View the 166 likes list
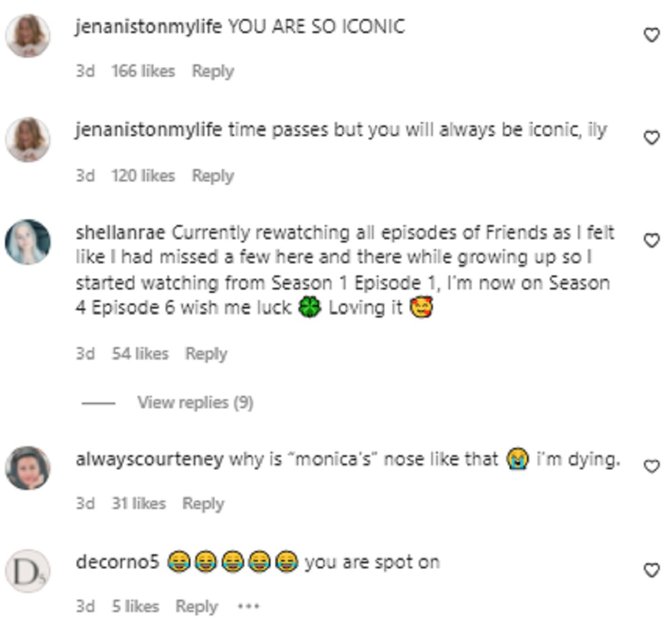 pos(143,71)
